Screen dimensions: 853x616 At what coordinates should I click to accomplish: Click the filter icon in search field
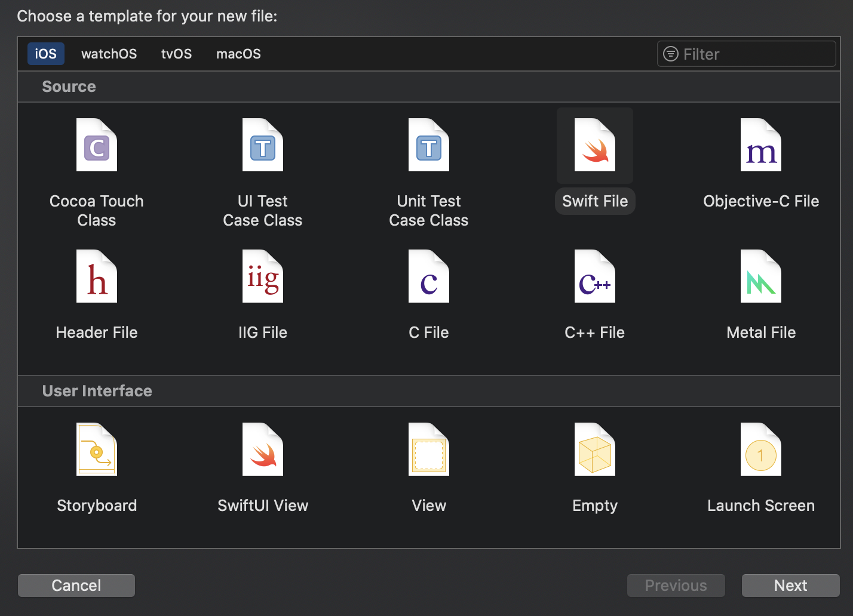tap(671, 54)
